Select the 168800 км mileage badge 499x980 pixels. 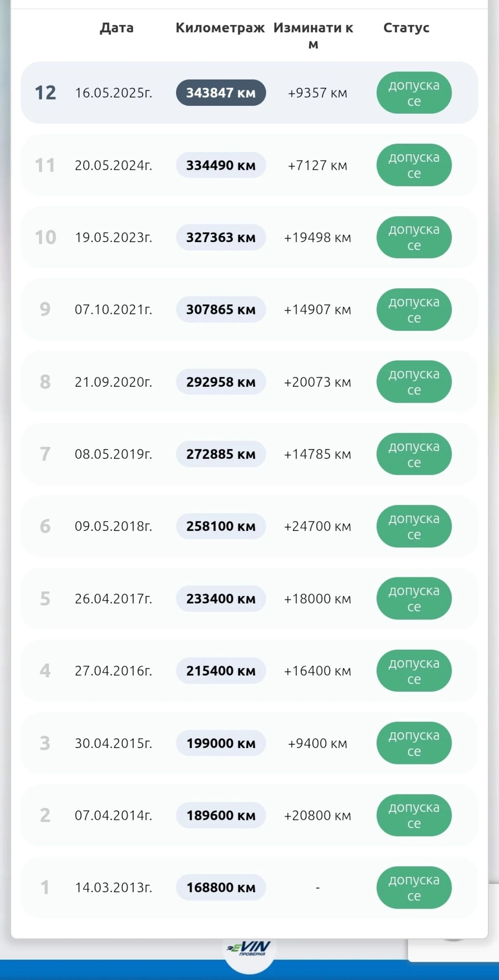[x=221, y=887]
